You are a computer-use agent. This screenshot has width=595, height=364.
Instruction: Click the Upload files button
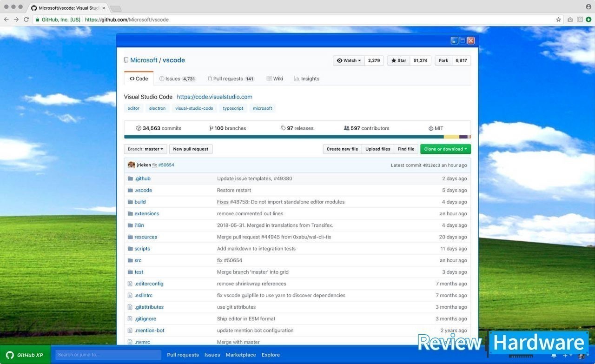coord(378,149)
